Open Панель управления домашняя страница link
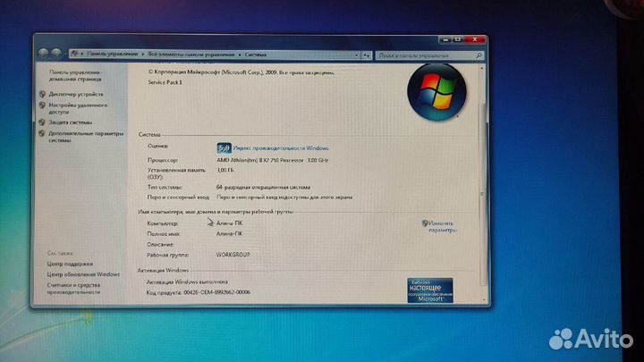644x362 pixels. point(75,75)
